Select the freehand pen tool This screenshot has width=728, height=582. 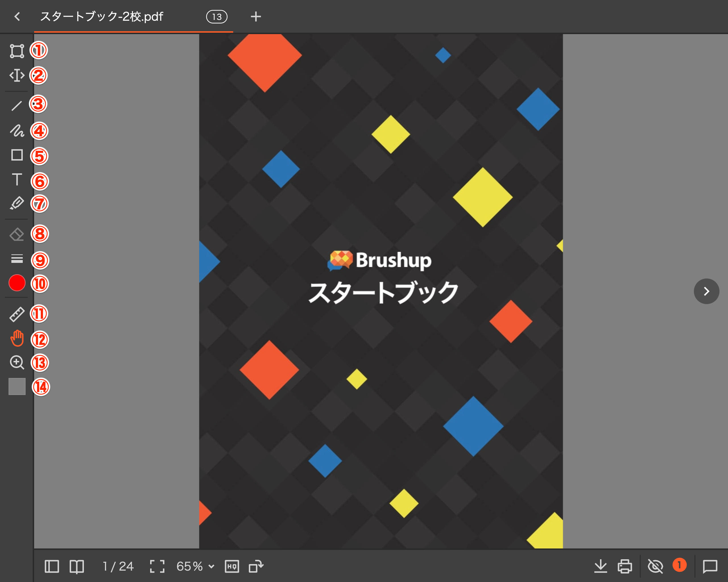click(x=17, y=131)
